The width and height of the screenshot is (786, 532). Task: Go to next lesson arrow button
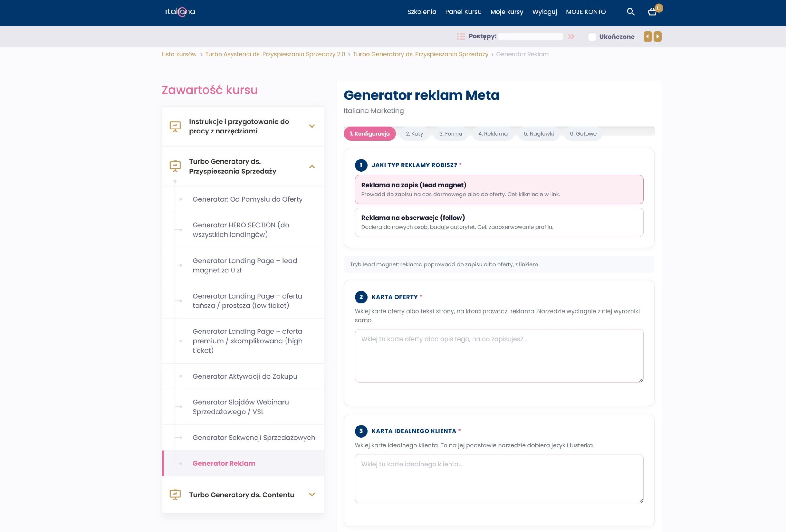pos(657,37)
